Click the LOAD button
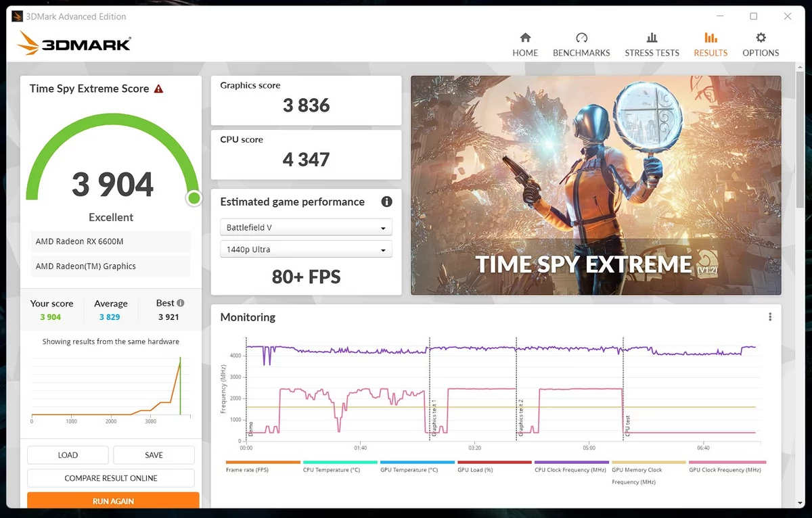812x518 pixels. pyautogui.click(x=68, y=455)
